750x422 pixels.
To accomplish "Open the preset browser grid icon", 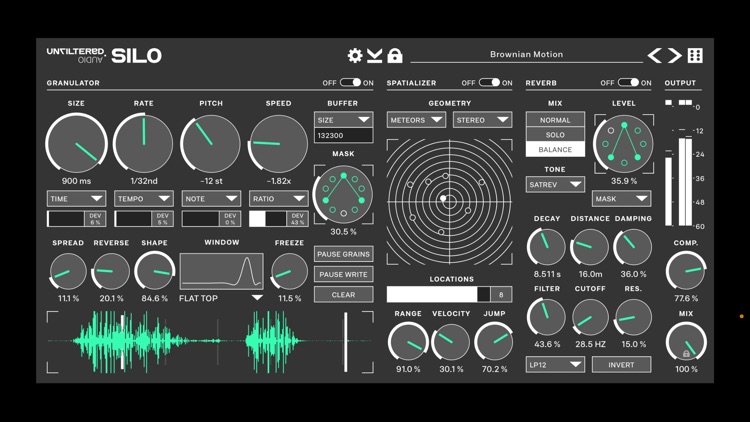I will (x=695, y=56).
